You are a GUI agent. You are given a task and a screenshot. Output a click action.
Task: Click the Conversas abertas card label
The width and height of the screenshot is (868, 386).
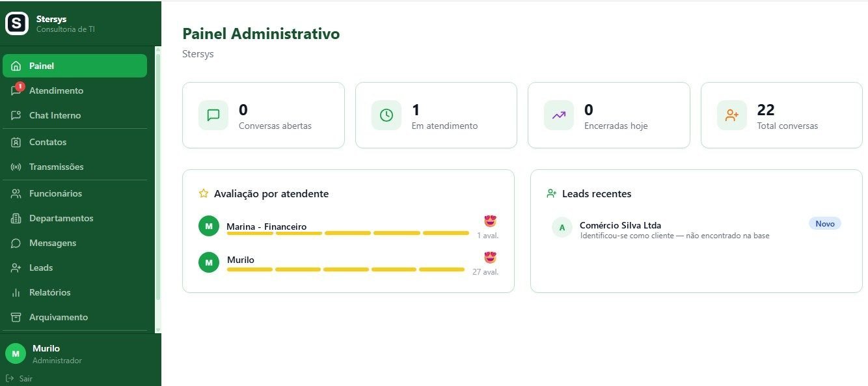[275, 126]
